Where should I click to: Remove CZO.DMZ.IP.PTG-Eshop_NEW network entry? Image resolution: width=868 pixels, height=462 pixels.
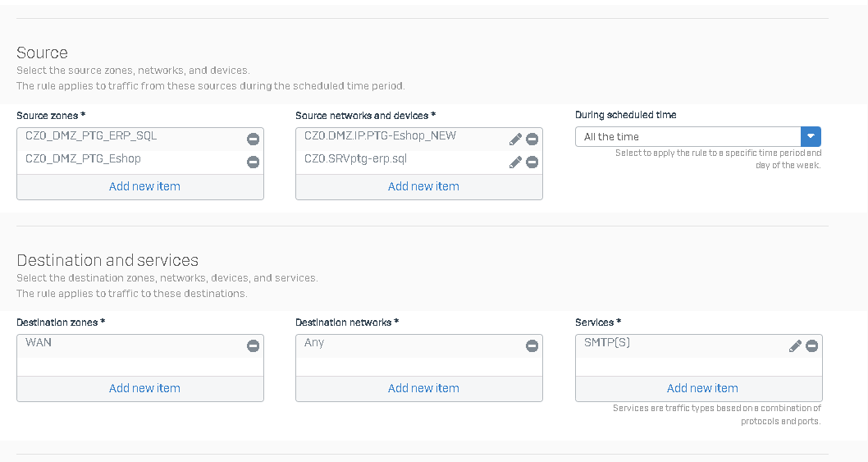[x=532, y=139]
